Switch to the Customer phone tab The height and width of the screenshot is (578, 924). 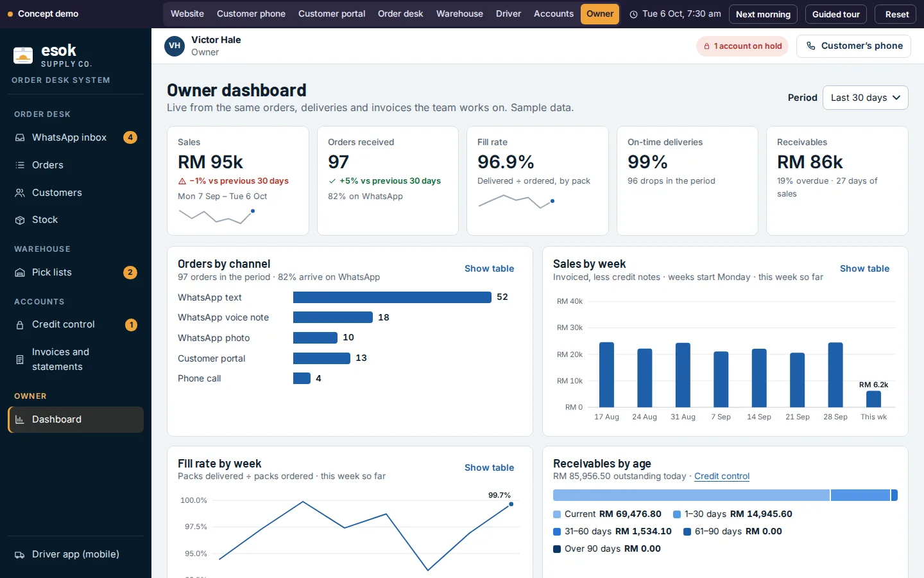coord(251,13)
